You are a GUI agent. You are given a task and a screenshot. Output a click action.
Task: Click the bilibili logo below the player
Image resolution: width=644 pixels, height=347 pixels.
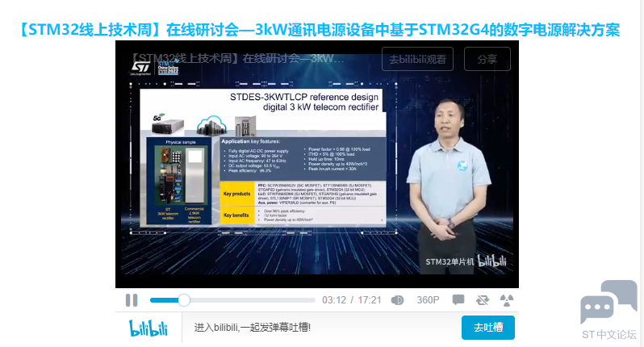pyautogui.click(x=148, y=328)
